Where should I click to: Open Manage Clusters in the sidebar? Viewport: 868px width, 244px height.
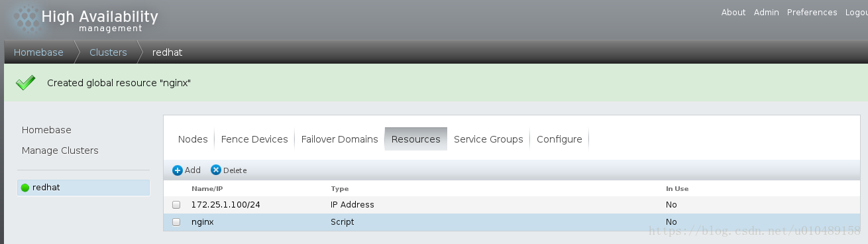click(60, 151)
